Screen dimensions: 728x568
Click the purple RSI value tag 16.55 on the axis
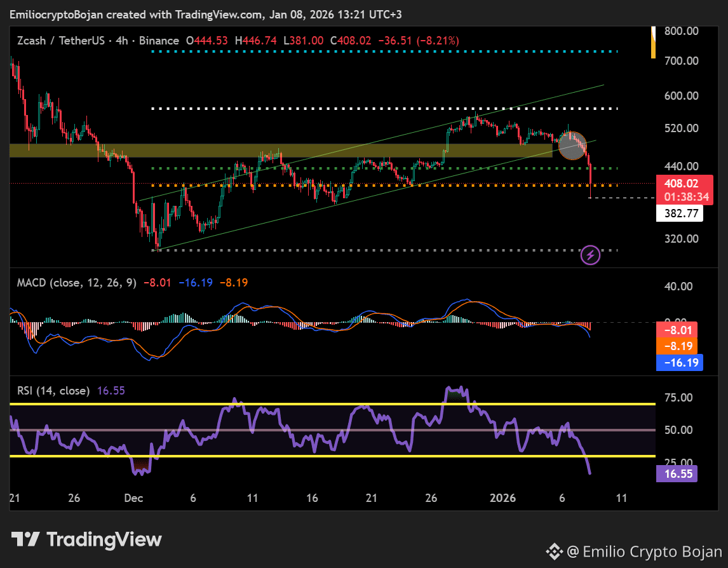[677, 474]
